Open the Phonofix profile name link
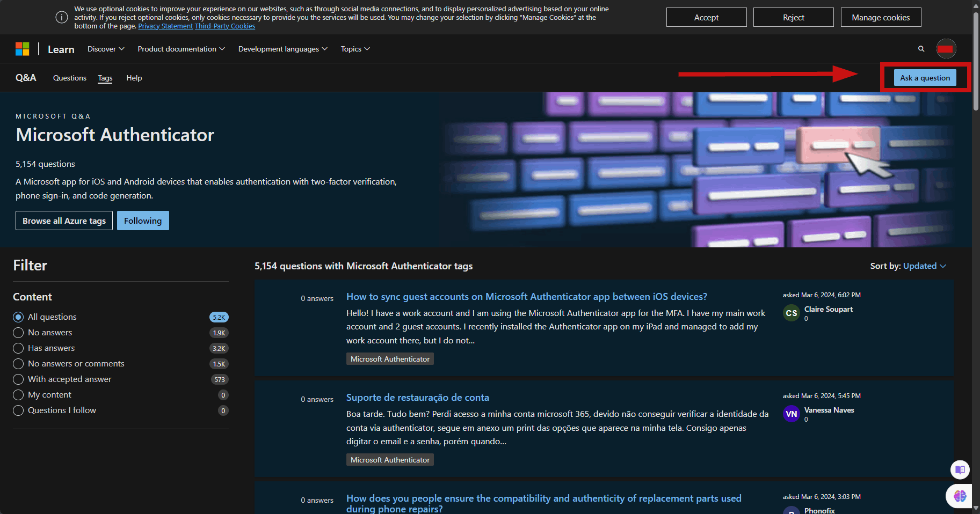Image resolution: width=980 pixels, height=514 pixels. pos(819,510)
